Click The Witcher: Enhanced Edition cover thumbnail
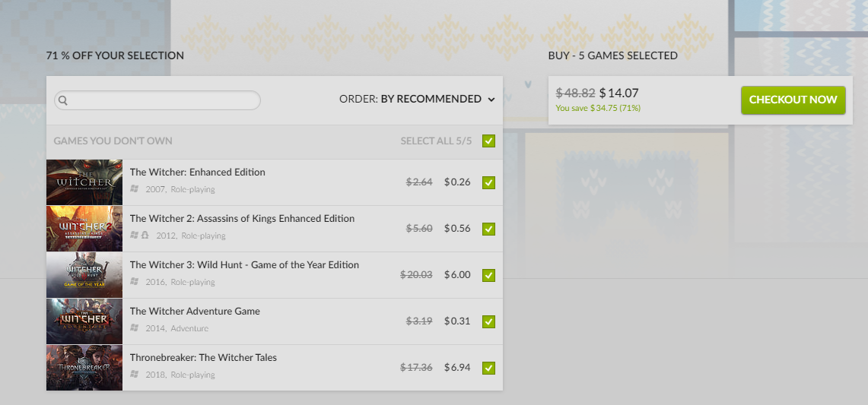Viewport: 868px width, 405px height. click(84, 182)
